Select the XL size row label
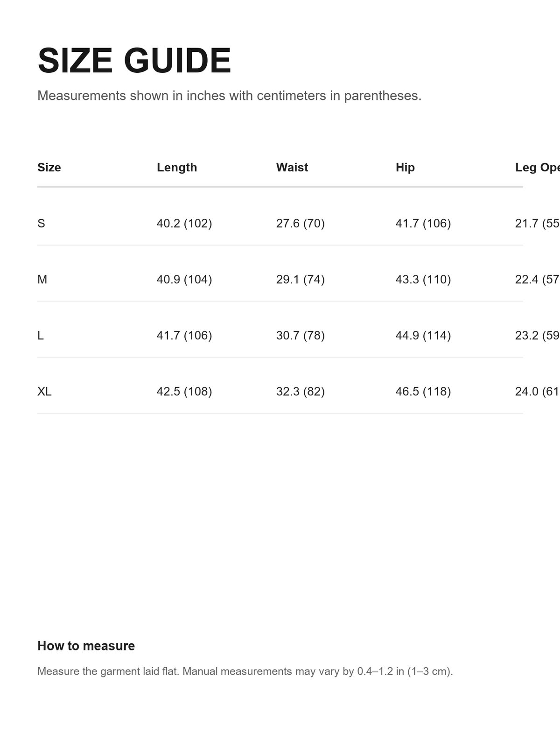This screenshot has height=747, width=560. pos(44,391)
